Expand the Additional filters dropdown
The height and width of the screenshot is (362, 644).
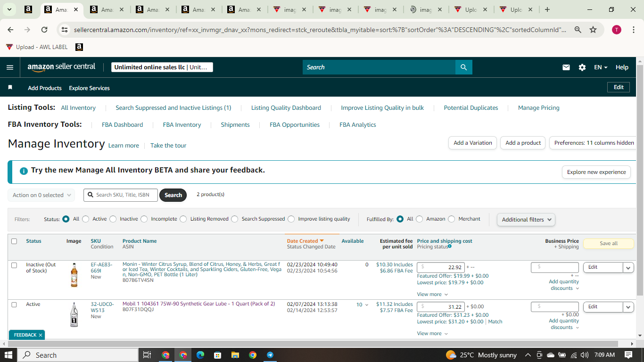526,220
